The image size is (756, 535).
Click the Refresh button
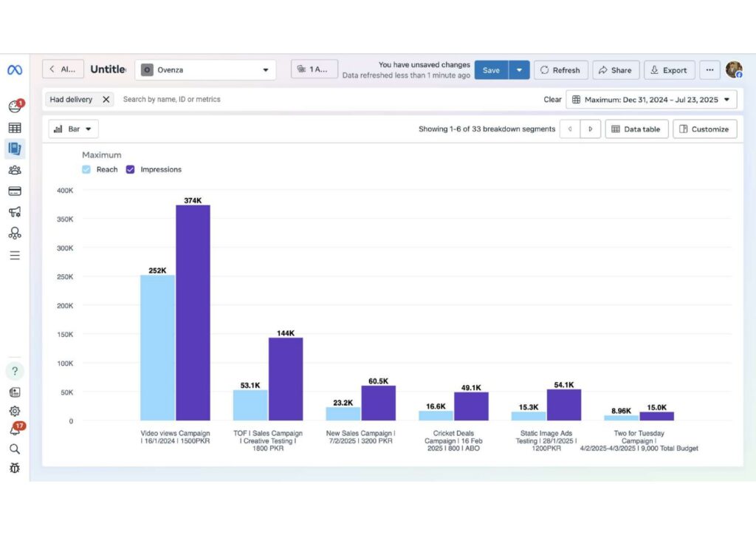[x=561, y=70]
